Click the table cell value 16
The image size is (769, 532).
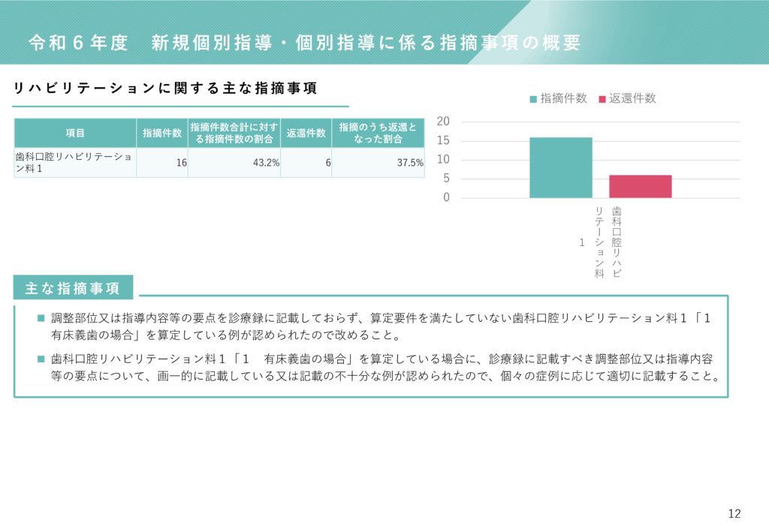click(x=182, y=163)
